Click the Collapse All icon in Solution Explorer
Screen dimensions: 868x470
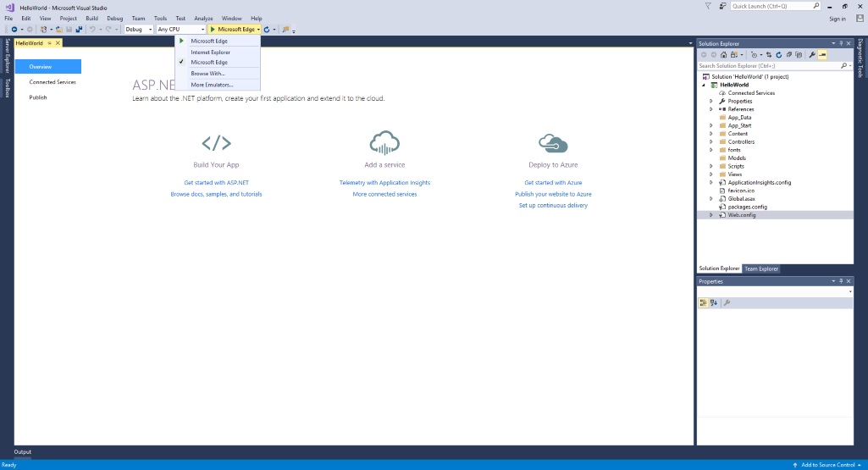point(789,54)
